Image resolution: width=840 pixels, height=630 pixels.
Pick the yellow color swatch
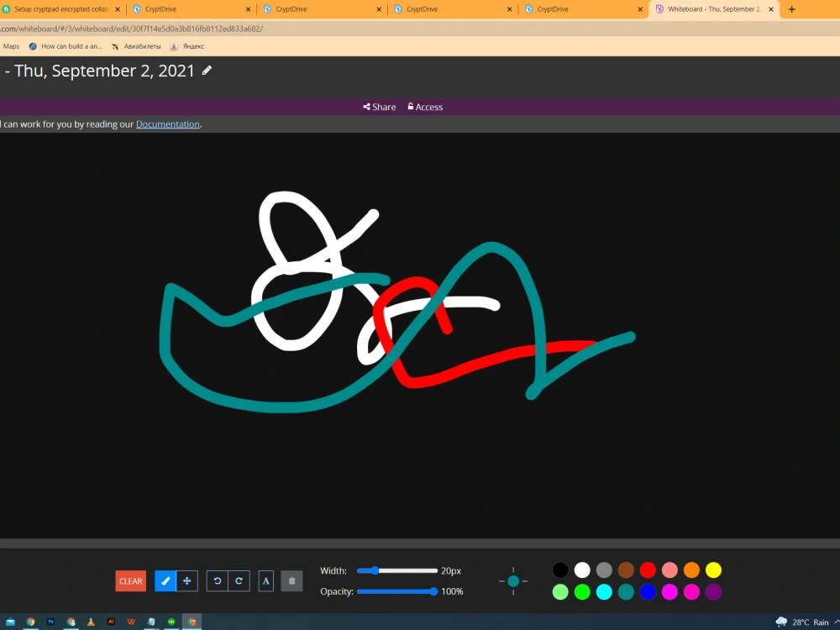pyautogui.click(x=713, y=570)
